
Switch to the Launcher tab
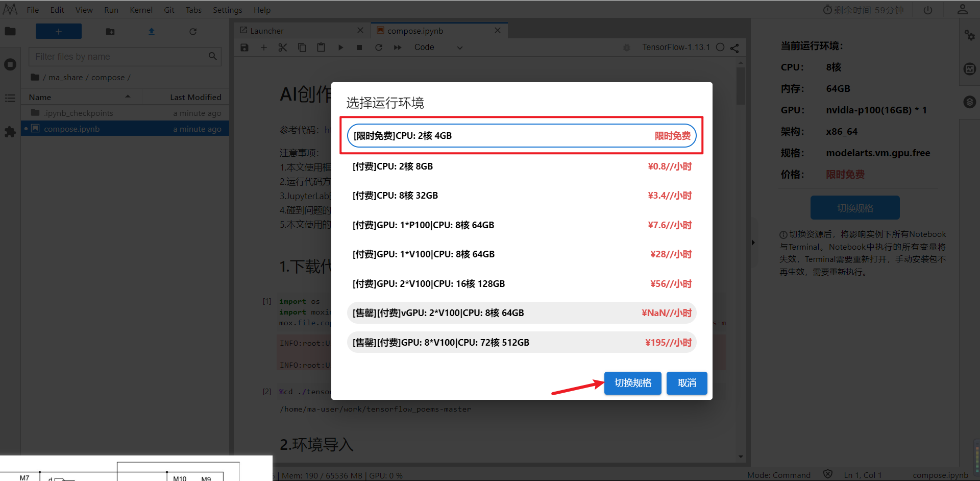[x=301, y=31]
